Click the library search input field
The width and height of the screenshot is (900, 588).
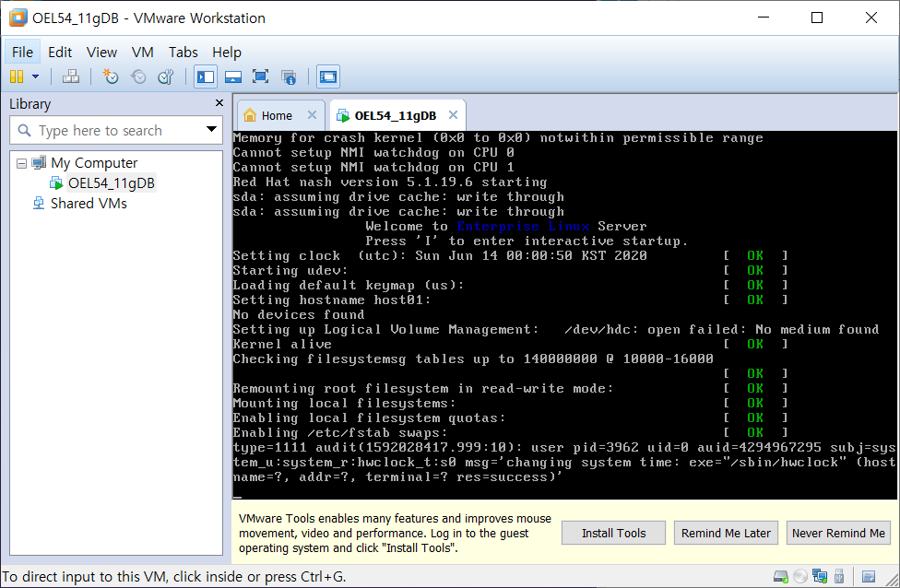click(114, 131)
